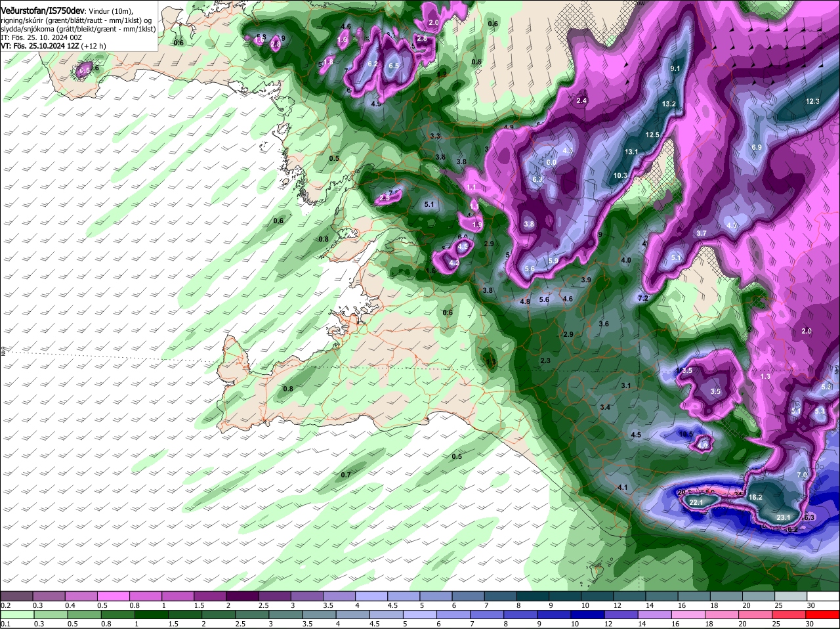Screen dimensions: 840x629
Task: Click the 12.3 value in the top right corner
Action: coord(812,101)
